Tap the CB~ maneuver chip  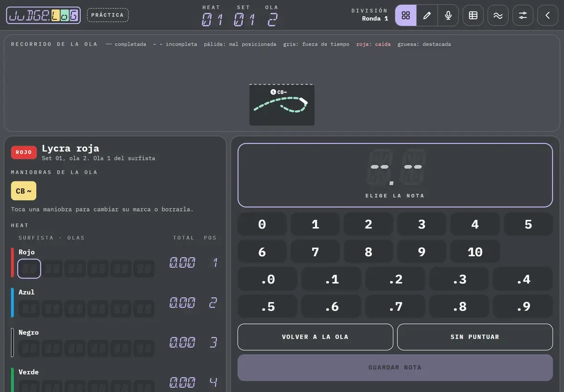point(23,191)
